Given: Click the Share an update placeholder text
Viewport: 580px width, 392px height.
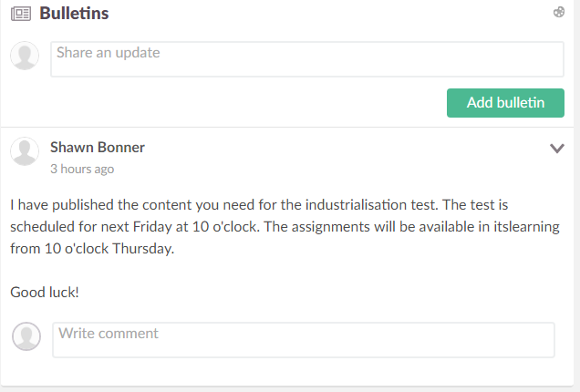Looking at the screenshot, I should tap(108, 53).
